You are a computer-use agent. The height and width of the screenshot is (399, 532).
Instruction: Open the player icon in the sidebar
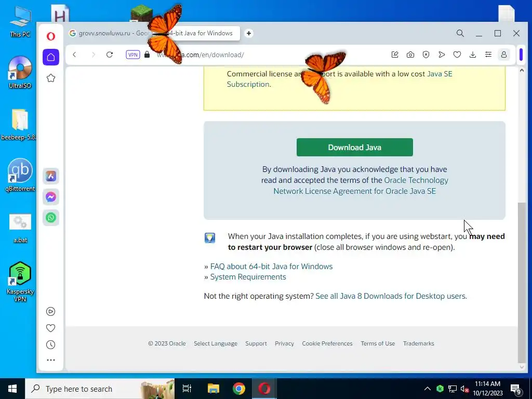pos(50,312)
